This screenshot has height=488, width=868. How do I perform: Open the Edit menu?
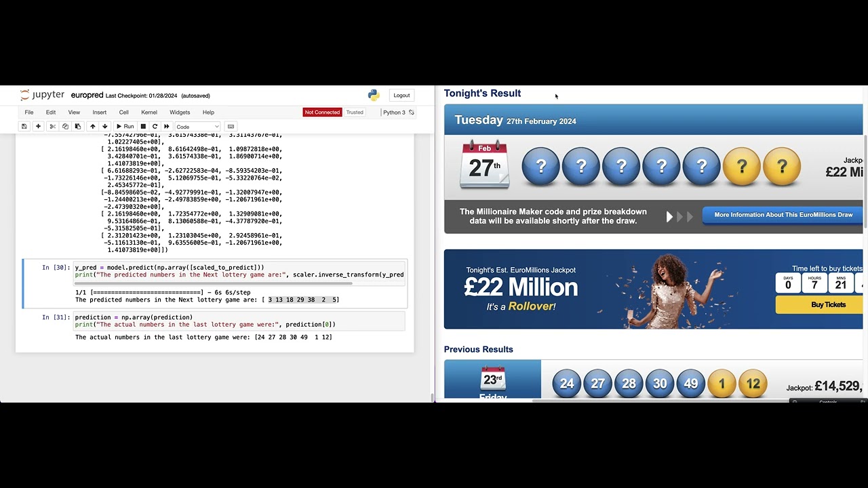51,113
